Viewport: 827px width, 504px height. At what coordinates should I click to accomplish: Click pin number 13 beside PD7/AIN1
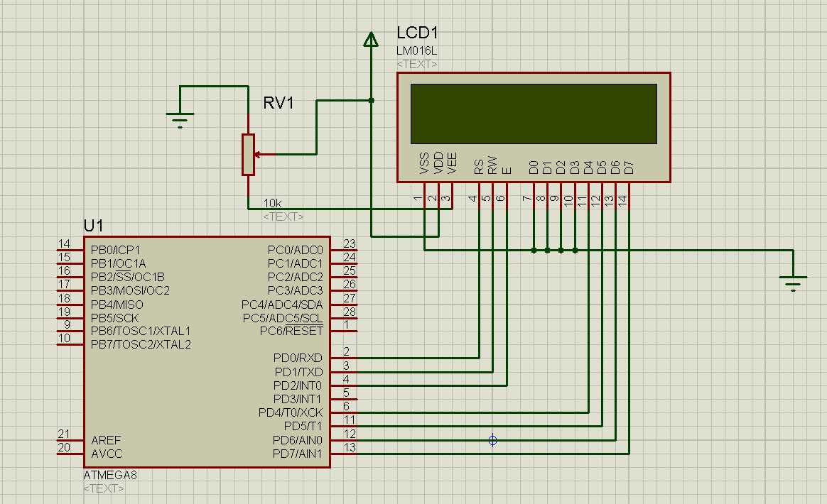coord(349,448)
